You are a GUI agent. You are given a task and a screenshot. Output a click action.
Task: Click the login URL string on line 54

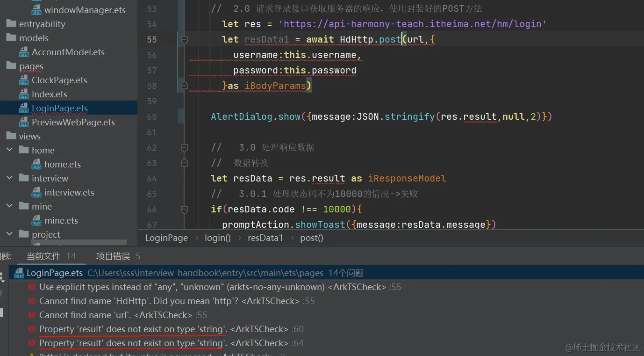tap(412, 24)
